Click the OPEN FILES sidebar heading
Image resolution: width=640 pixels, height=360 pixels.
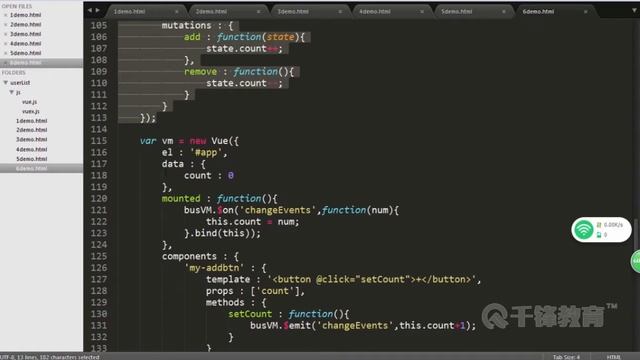tap(17, 6)
